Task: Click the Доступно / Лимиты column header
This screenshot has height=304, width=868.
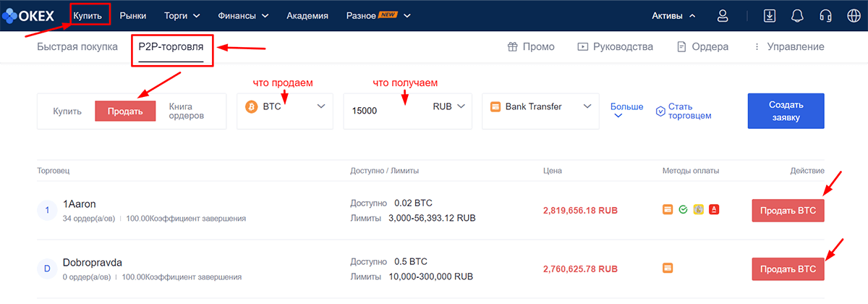Action: [384, 171]
